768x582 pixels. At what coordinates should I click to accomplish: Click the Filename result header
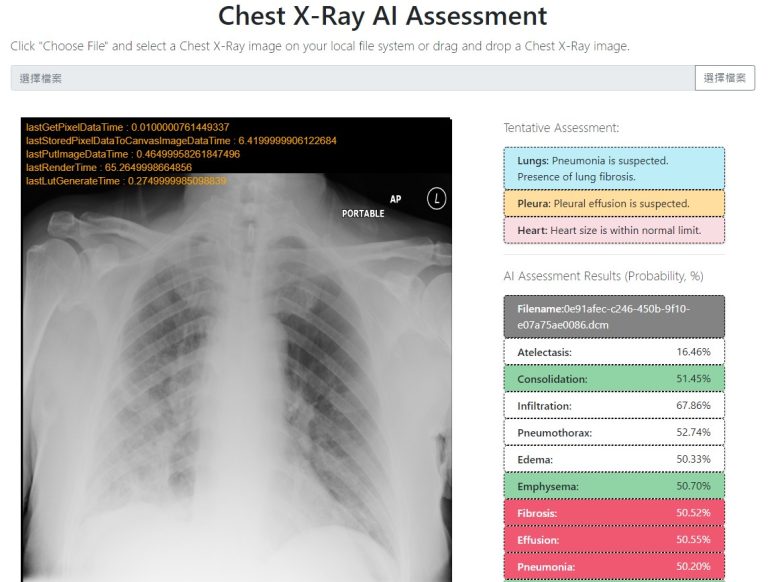(614, 316)
